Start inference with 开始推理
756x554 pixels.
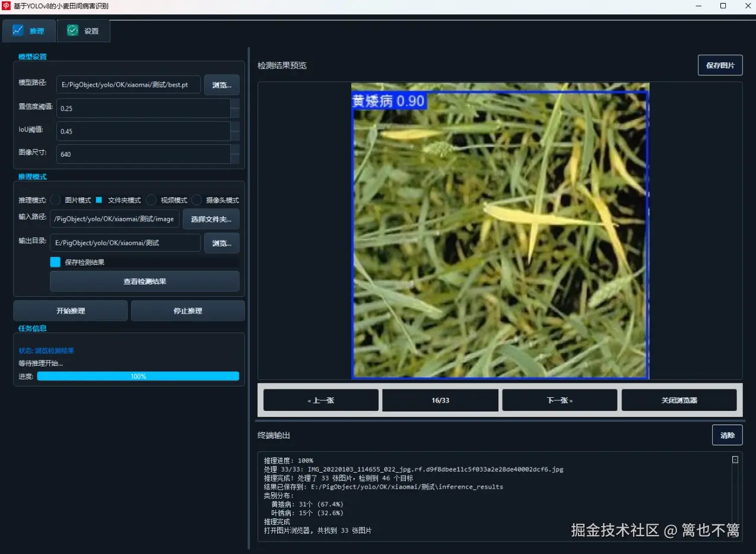(x=71, y=311)
